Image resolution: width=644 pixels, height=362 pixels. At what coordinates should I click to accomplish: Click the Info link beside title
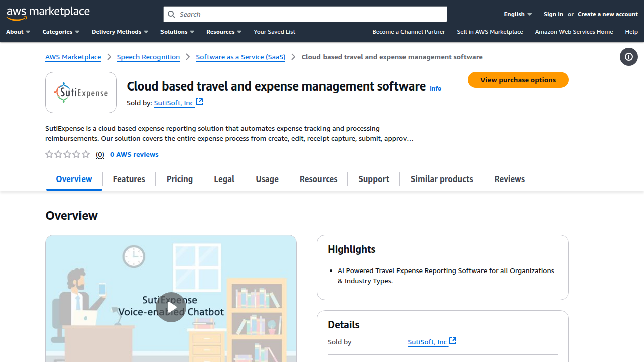(435, 88)
